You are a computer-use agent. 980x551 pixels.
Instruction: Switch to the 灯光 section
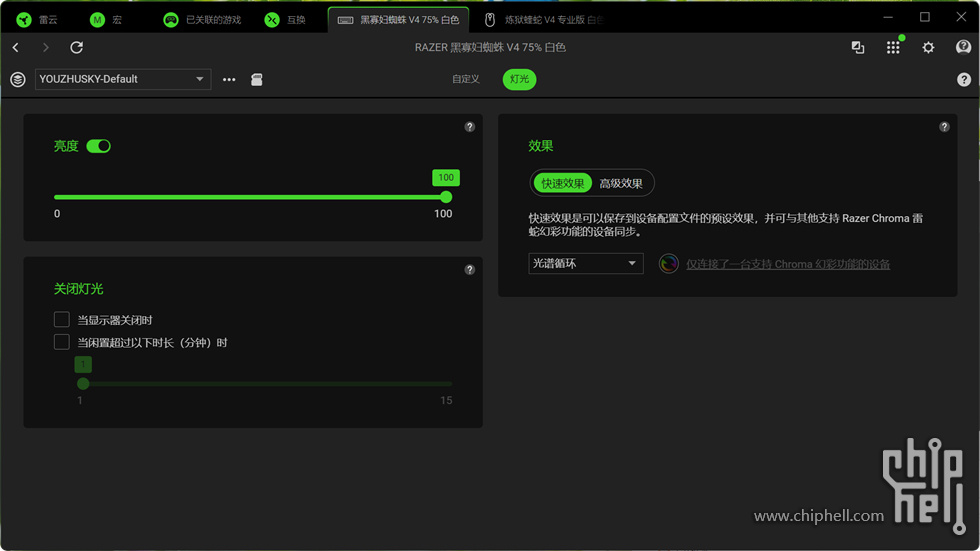(519, 79)
